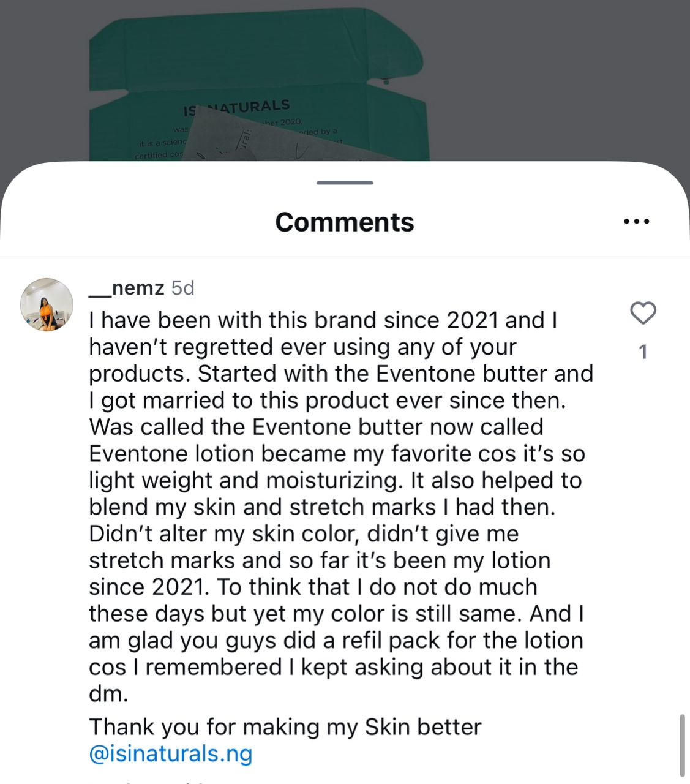Viewport: 690px width, 784px height.
Task: Open the @isinaturals.ng mention link
Action: click(171, 753)
